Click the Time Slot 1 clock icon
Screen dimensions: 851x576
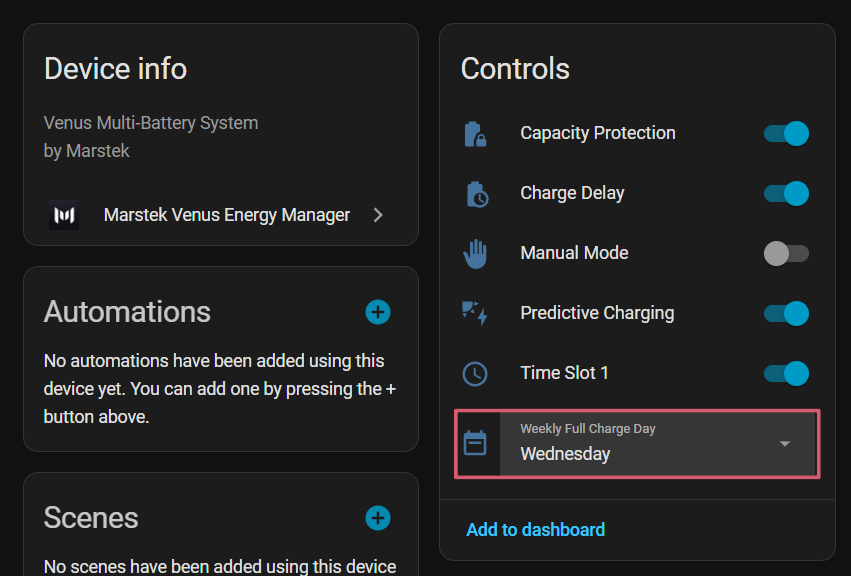pyautogui.click(x=475, y=374)
